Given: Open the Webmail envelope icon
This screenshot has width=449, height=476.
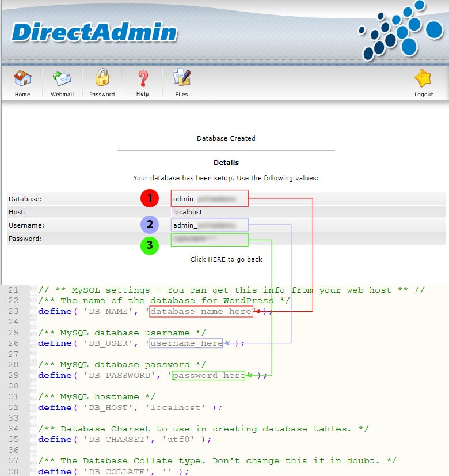Looking at the screenshot, I should [62, 78].
